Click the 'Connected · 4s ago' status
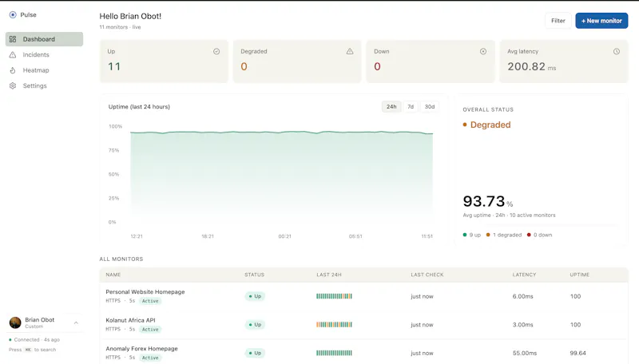 (x=34, y=339)
